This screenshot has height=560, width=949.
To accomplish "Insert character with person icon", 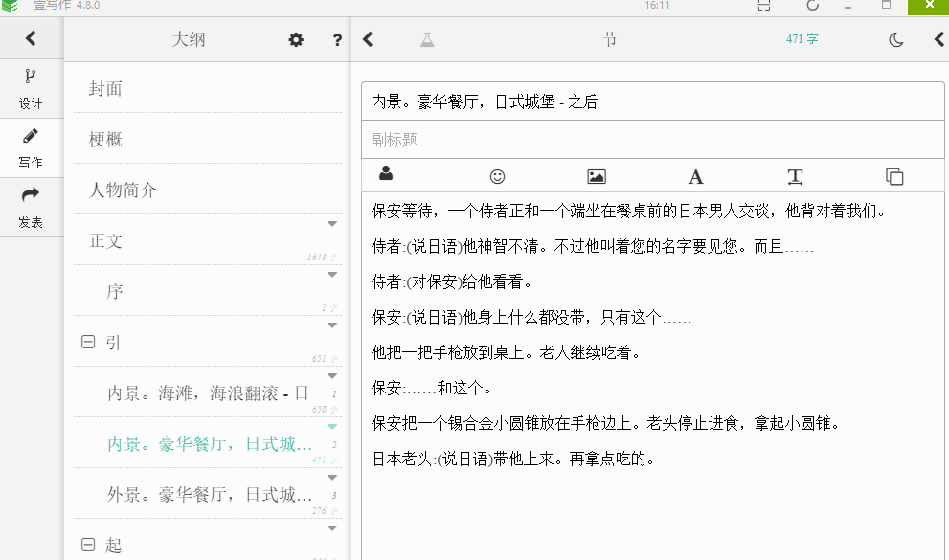I will (386, 175).
